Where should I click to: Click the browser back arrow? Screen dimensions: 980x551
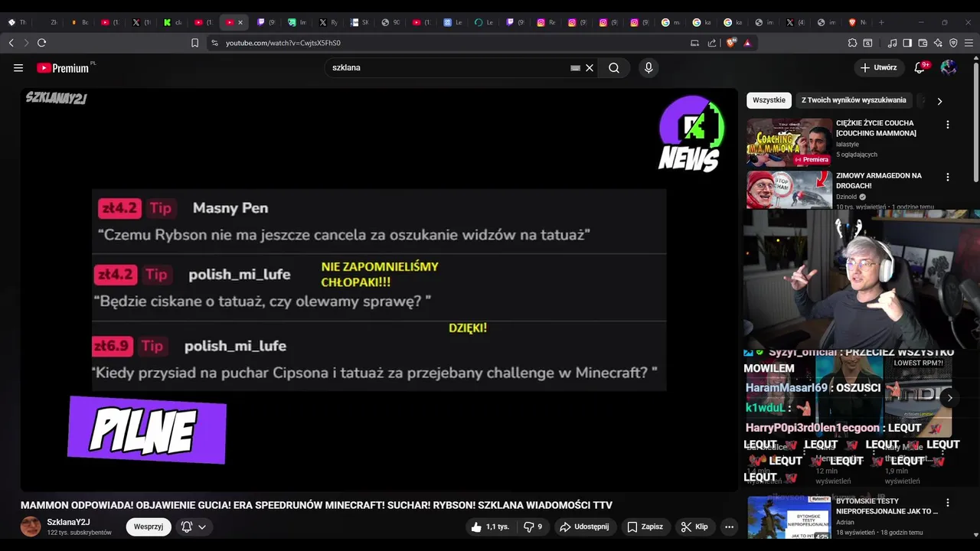click(x=11, y=43)
